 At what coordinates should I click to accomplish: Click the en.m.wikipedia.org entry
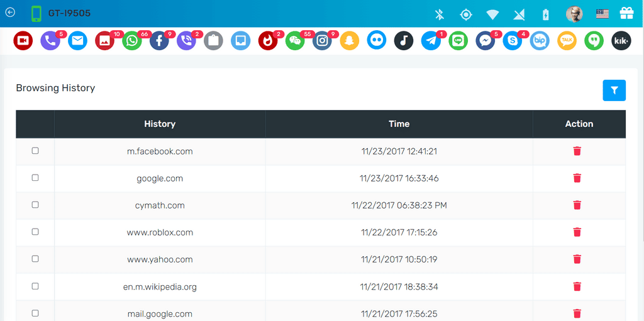point(160,287)
